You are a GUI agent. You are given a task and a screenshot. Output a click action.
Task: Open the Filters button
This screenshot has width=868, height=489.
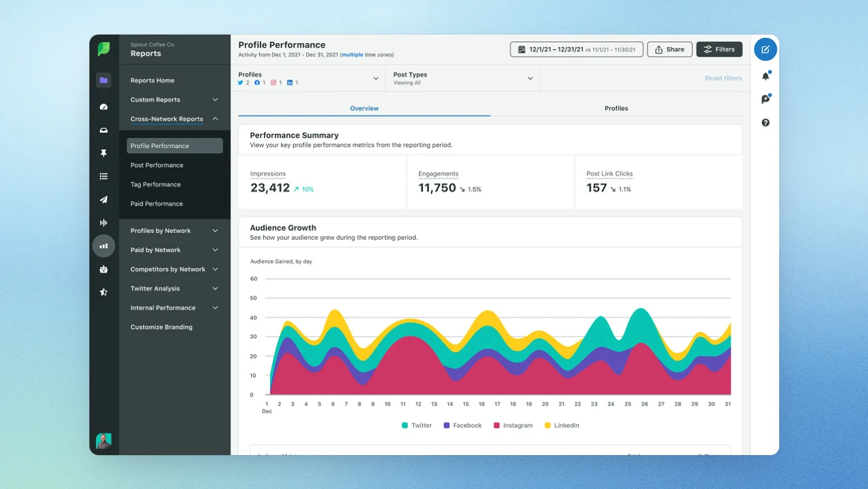point(719,50)
